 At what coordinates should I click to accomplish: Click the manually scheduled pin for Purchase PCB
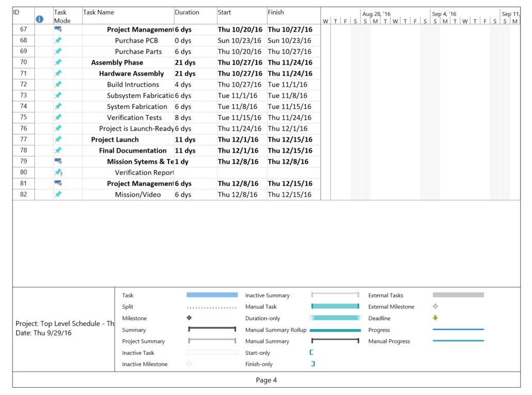pos(58,40)
